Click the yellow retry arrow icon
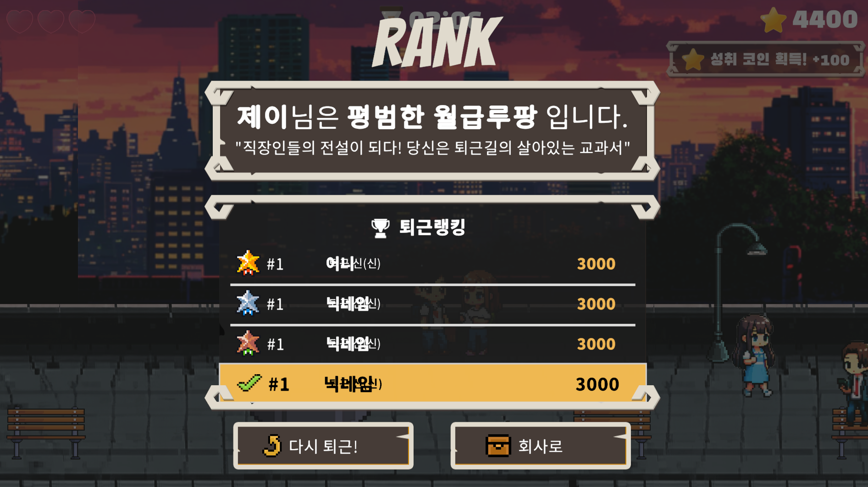Image resolution: width=868 pixels, height=487 pixels. click(x=272, y=446)
